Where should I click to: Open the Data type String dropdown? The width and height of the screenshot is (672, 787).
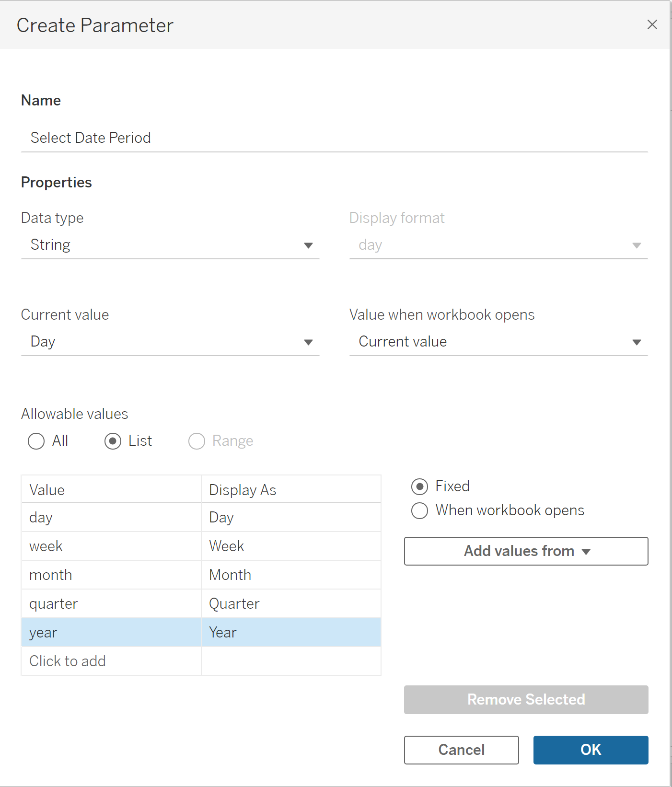[x=170, y=245]
